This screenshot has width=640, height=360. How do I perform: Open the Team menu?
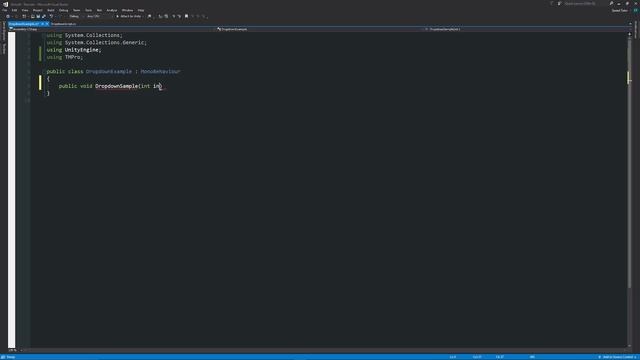(76, 10)
